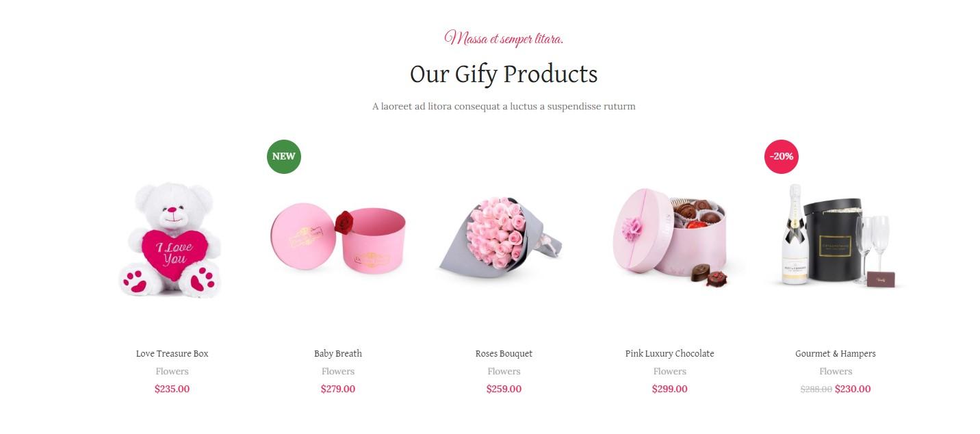
Task: Select Flowers category under Gourmet & Hampers
Action: (836, 371)
